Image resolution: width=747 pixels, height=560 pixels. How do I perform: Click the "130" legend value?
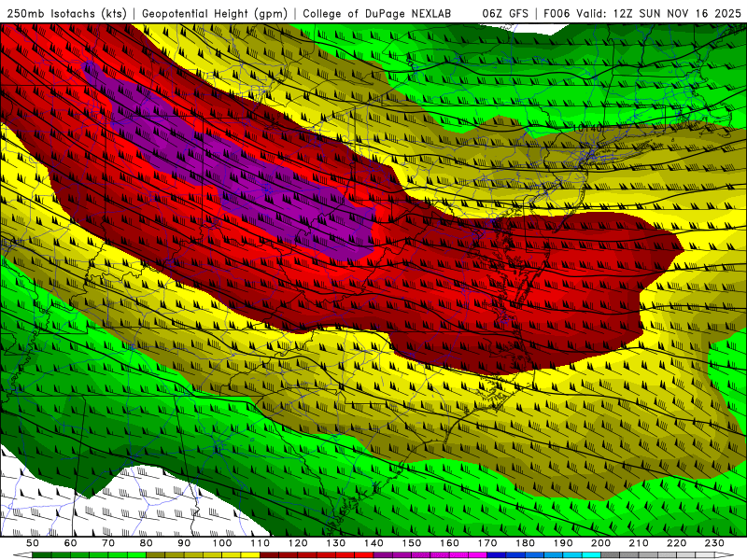(336, 543)
